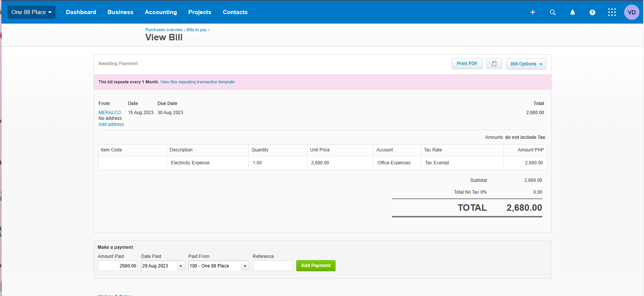The height and width of the screenshot is (296, 644).
Task: Expand the Bill Options dropdown
Action: coord(526,64)
